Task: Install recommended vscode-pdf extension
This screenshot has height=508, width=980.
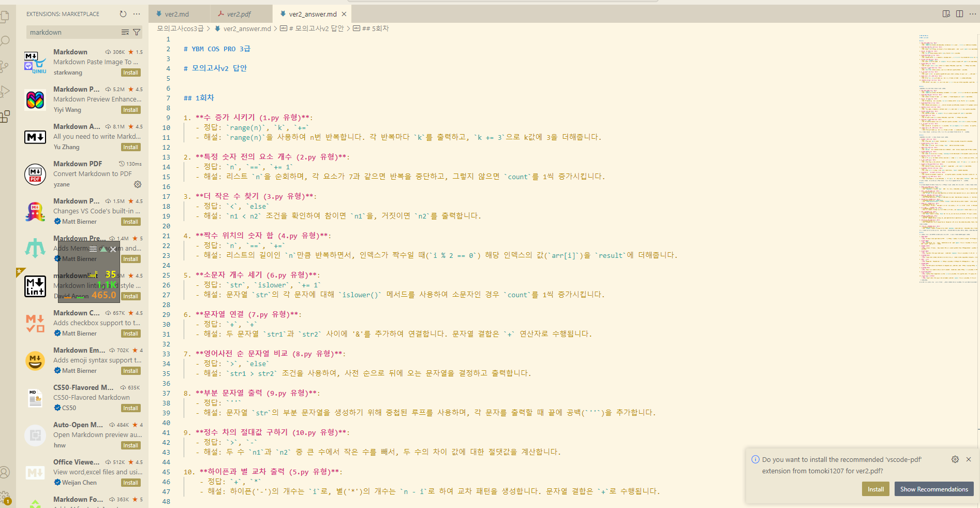Action: tap(875, 489)
